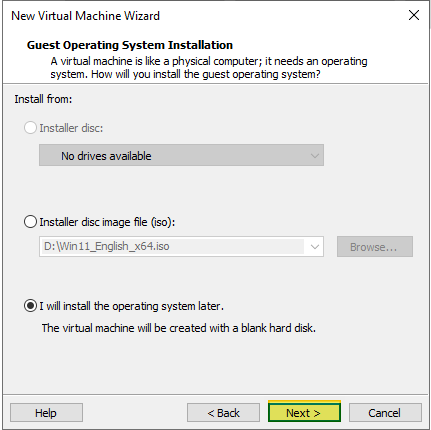The image size is (431, 430).
Task: Click the Guest Operating System Installation heading
Action: coord(130,45)
